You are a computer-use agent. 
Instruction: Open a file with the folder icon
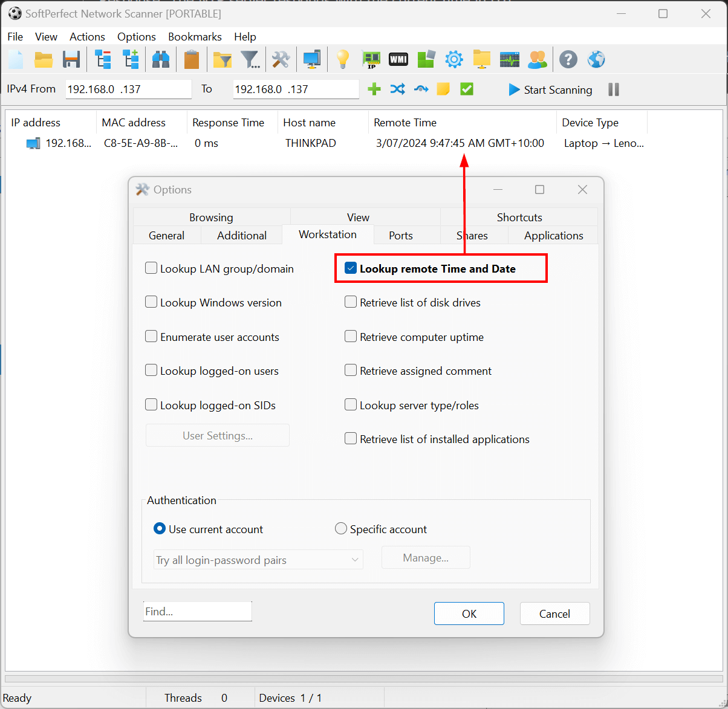[x=44, y=59]
